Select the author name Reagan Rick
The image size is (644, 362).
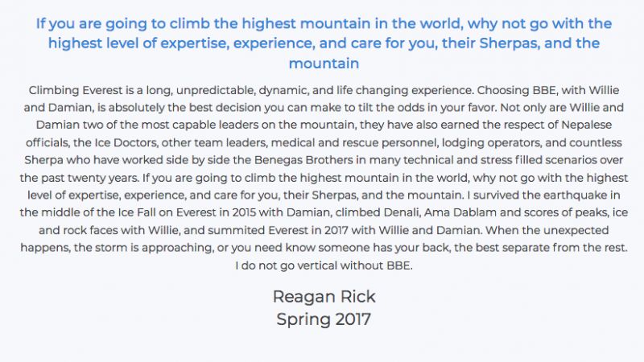[324, 297]
